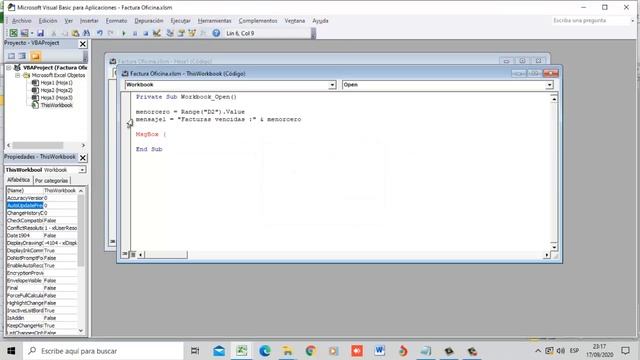Open the Depuración menu

[149, 20]
